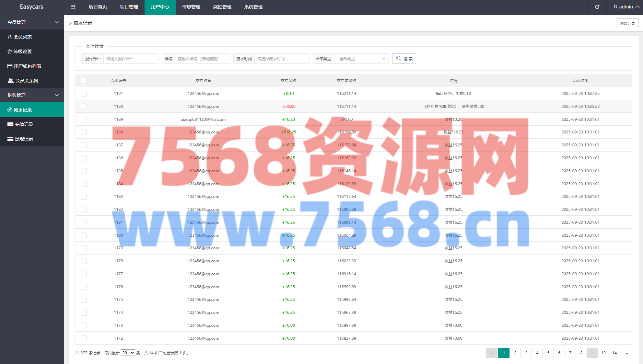Open 会员列表 via its person icon

point(10,37)
